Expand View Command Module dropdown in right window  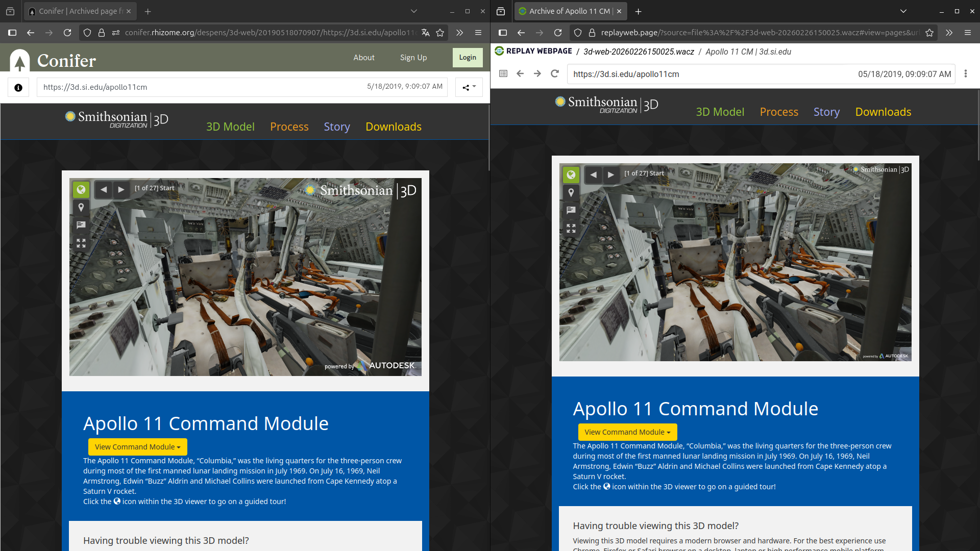[x=627, y=432]
